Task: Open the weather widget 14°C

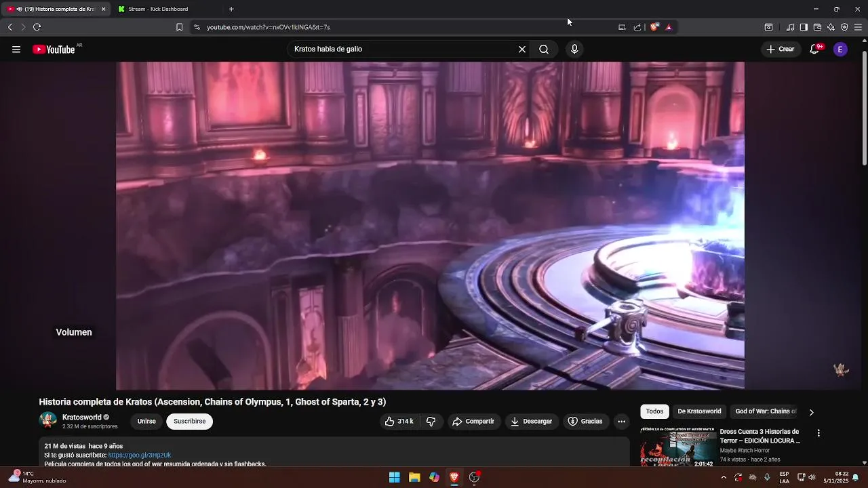Action: [37, 477]
